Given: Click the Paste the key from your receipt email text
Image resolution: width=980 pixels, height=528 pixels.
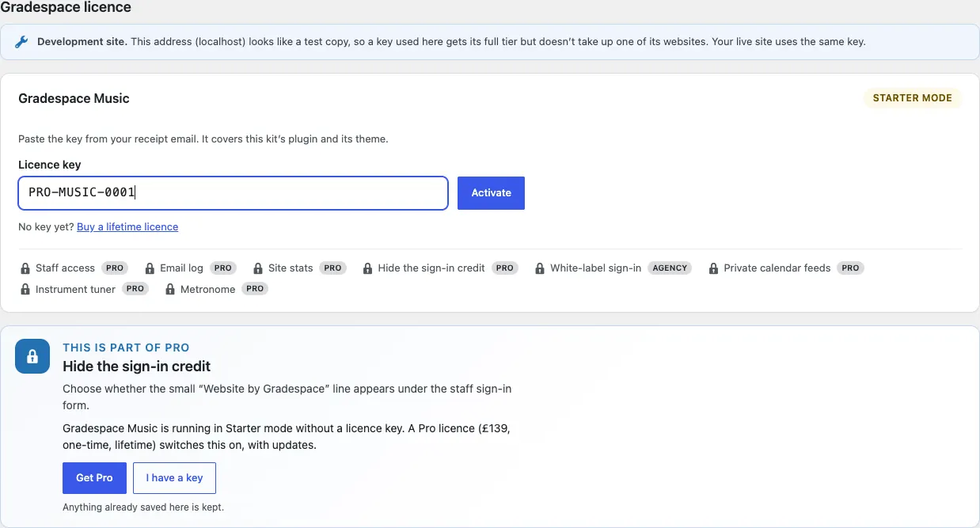Looking at the screenshot, I should click(203, 139).
